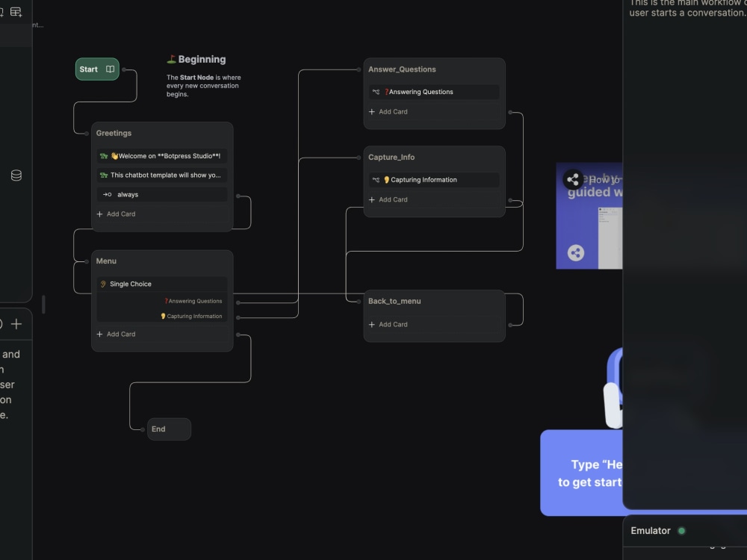
Task: Click Add Card in the Capture_Info node
Action: (x=388, y=199)
